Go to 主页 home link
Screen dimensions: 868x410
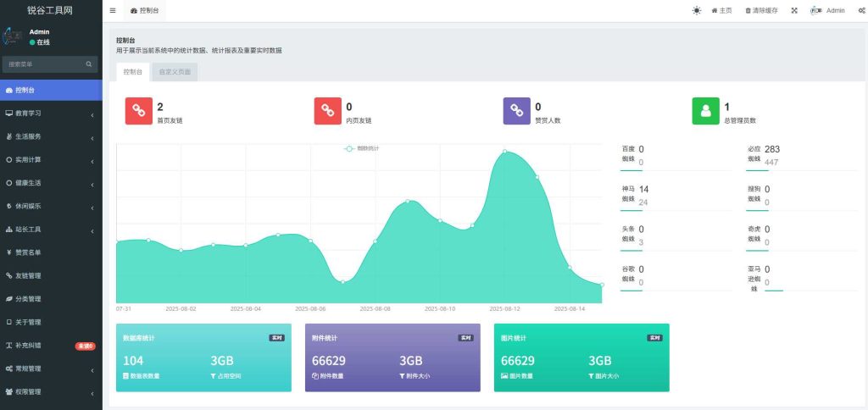click(722, 10)
